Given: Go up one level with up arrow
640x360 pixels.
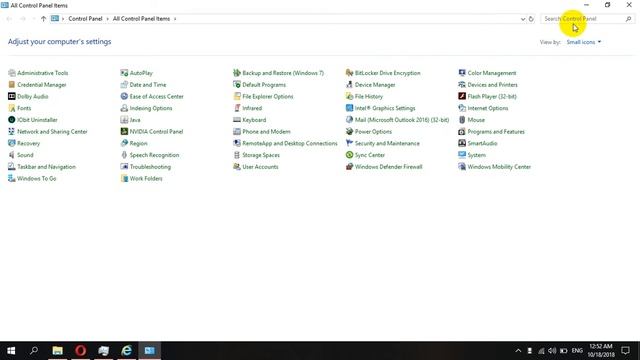Looking at the screenshot, I should [43, 19].
